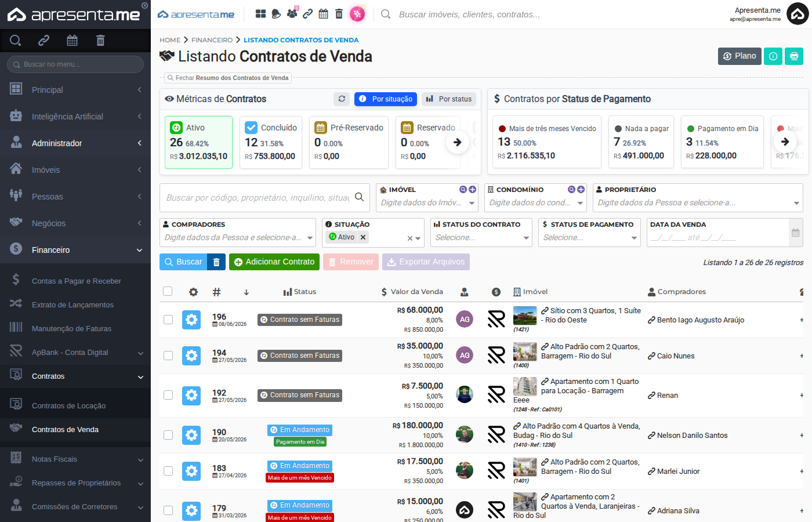Open the people icon with badge 3
Image resolution: width=812 pixels, height=522 pixels.
pos(292,13)
